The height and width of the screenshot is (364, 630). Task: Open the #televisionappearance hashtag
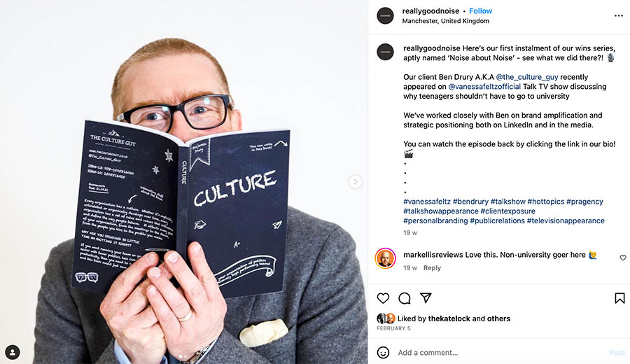coord(566,220)
